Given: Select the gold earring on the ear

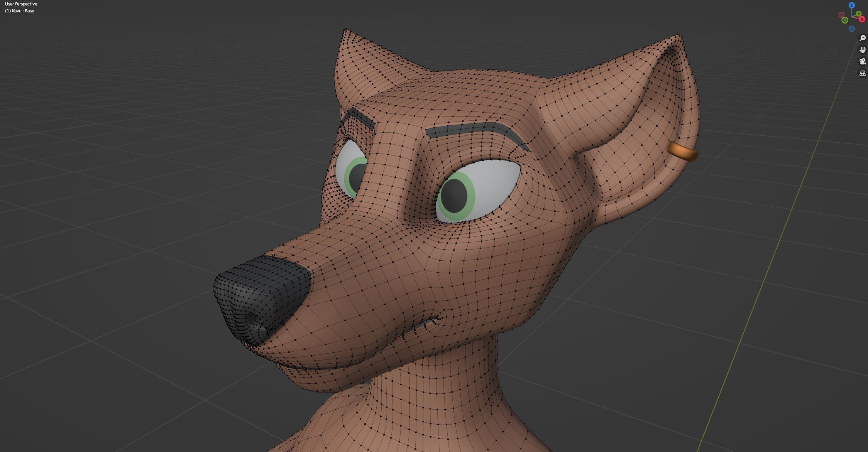Looking at the screenshot, I should point(683,151).
